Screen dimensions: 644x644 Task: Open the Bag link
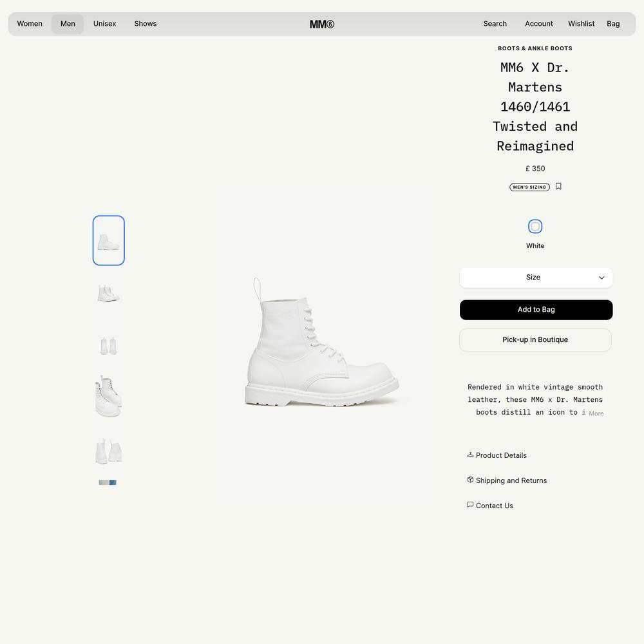(x=613, y=24)
